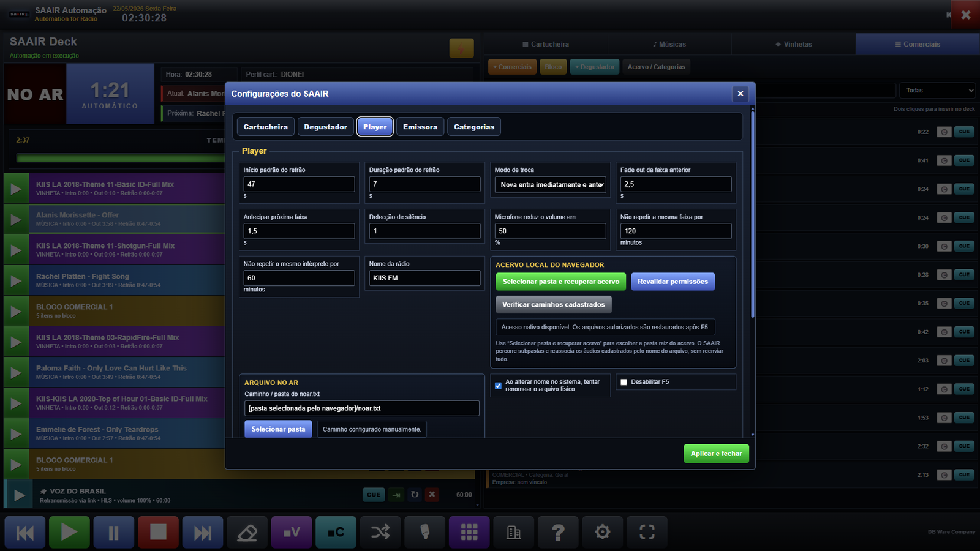Click the previous track button in bottom toolbar
The image size is (980, 551).
(25, 532)
